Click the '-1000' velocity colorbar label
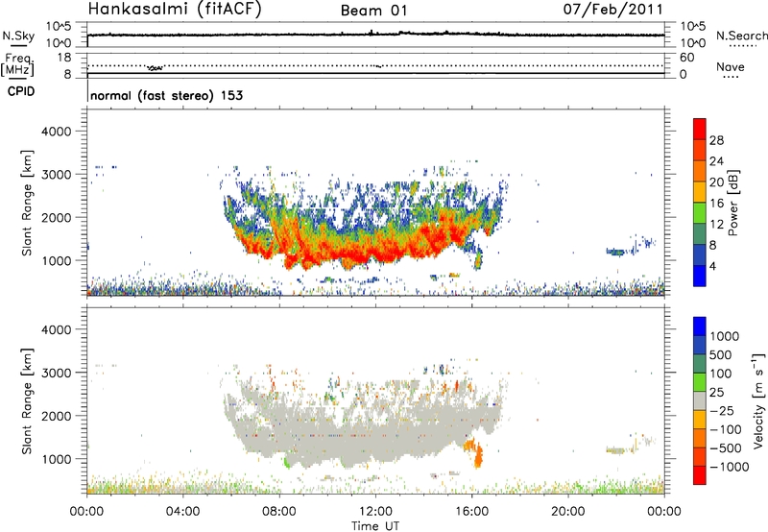The width and height of the screenshot is (768, 532). pos(730,467)
